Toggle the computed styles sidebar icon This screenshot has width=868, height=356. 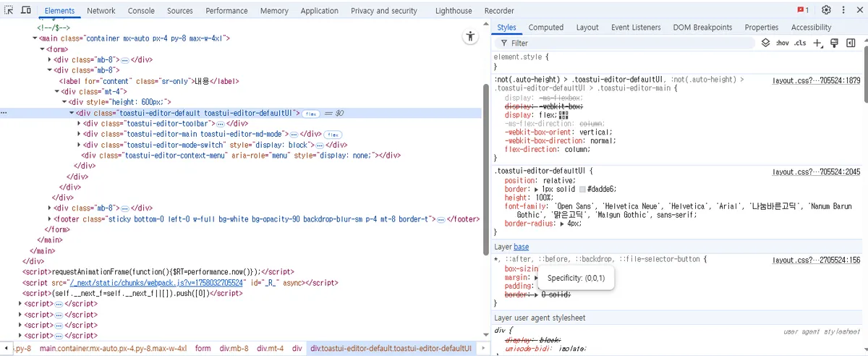851,43
